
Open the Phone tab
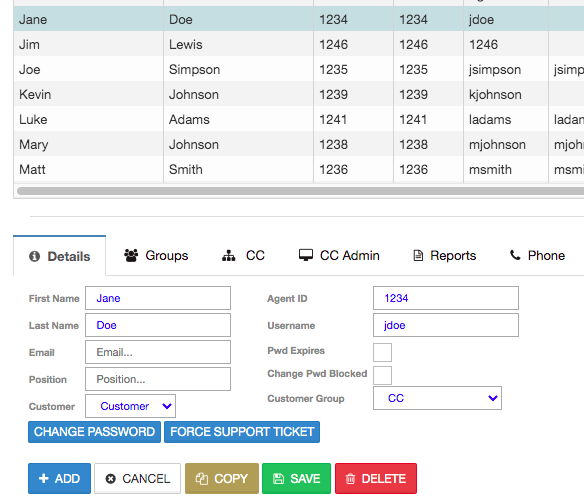(537, 255)
